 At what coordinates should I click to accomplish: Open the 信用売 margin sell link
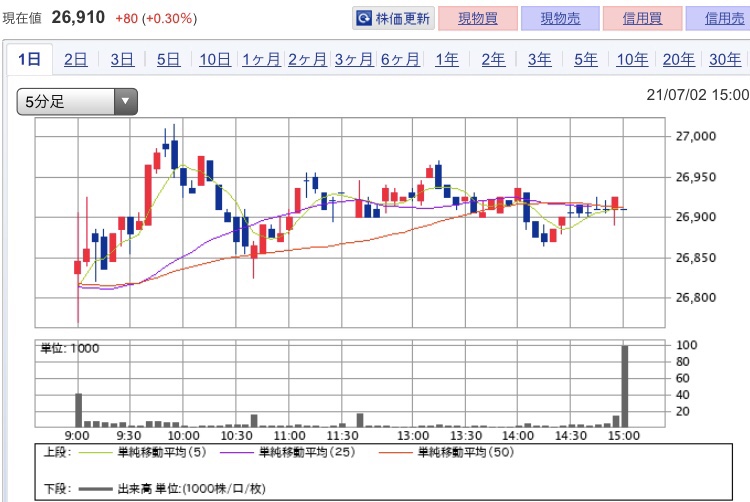(x=720, y=19)
